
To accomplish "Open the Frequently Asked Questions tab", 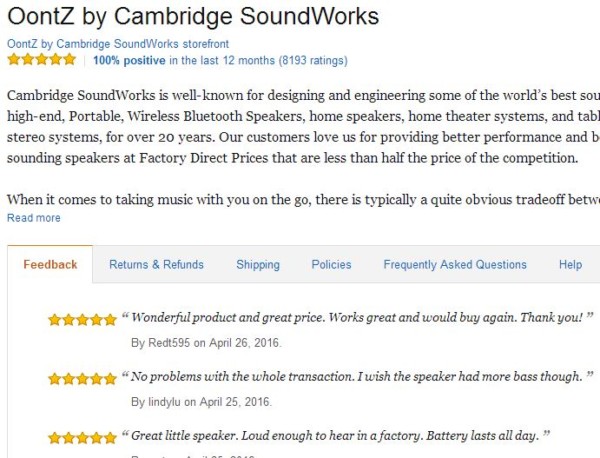I will (x=455, y=265).
